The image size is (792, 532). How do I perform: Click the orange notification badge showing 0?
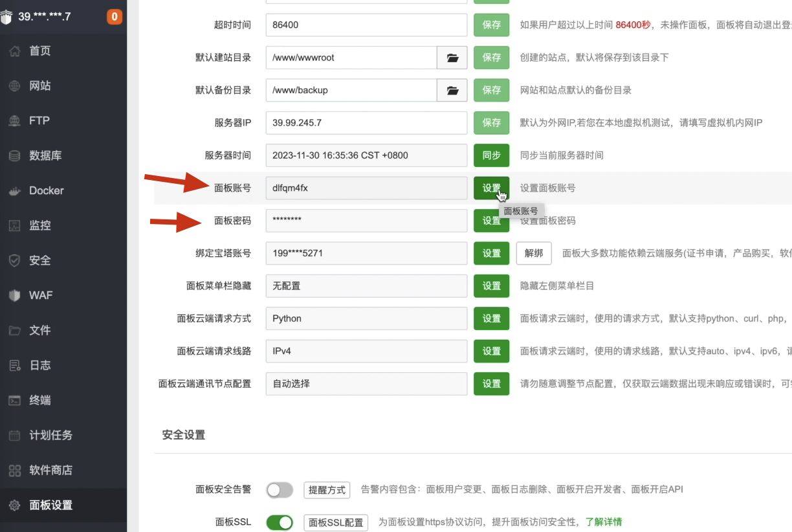point(115,17)
